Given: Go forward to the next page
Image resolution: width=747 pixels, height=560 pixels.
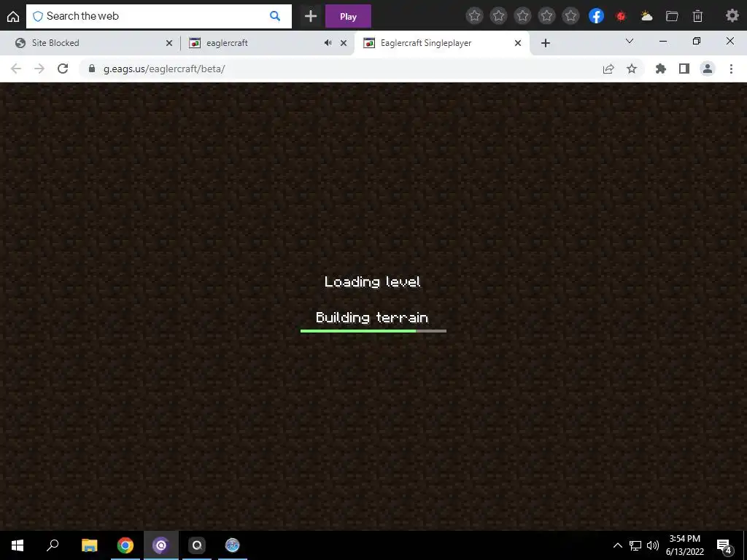Looking at the screenshot, I should [39, 69].
